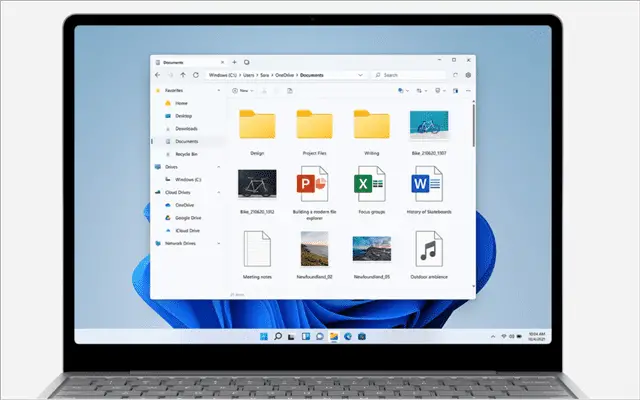This screenshot has height=400, width=640.
Task: Open Microsoft Store from the taskbar
Action: click(x=362, y=336)
